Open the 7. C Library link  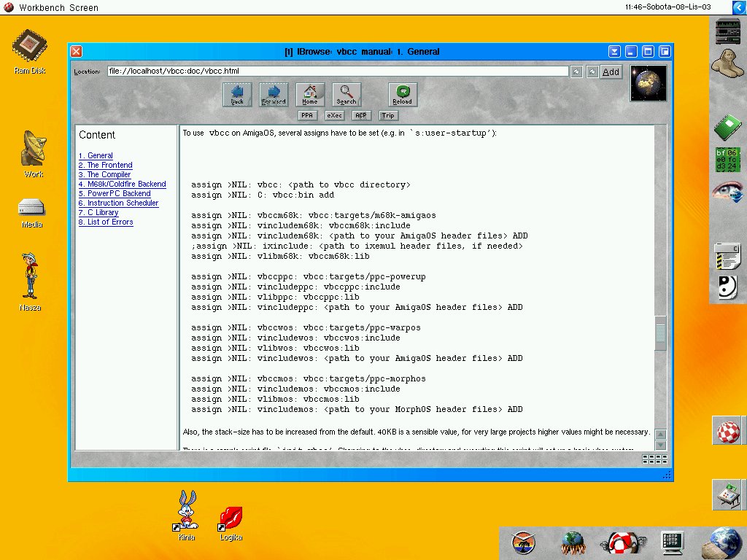tap(98, 213)
